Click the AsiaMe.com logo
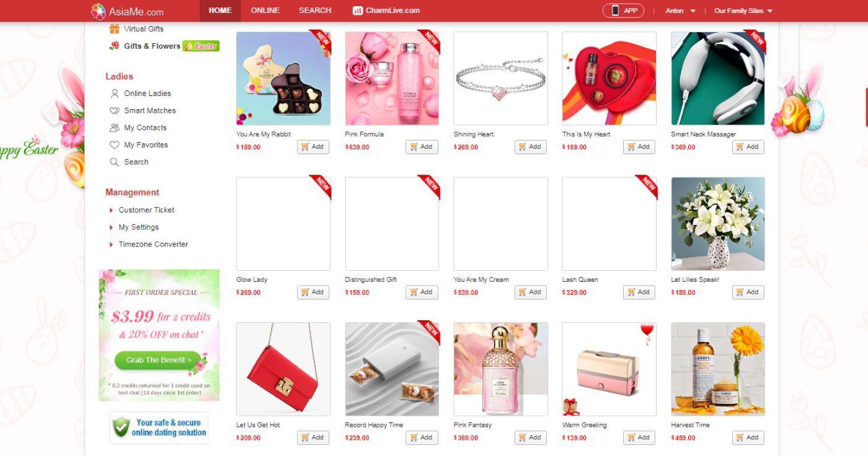 tap(128, 11)
